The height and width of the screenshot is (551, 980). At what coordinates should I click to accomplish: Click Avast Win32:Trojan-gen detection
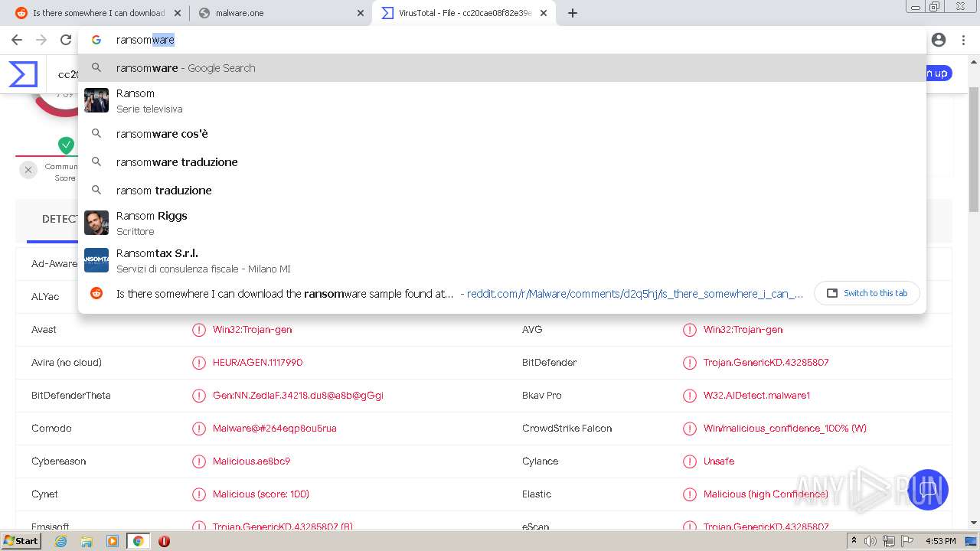click(252, 330)
